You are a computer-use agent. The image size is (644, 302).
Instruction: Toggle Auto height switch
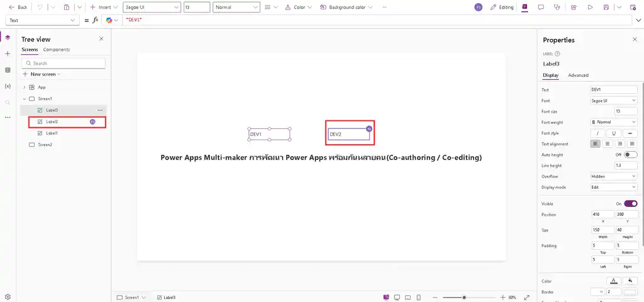pyautogui.click(x=630, y=155)
